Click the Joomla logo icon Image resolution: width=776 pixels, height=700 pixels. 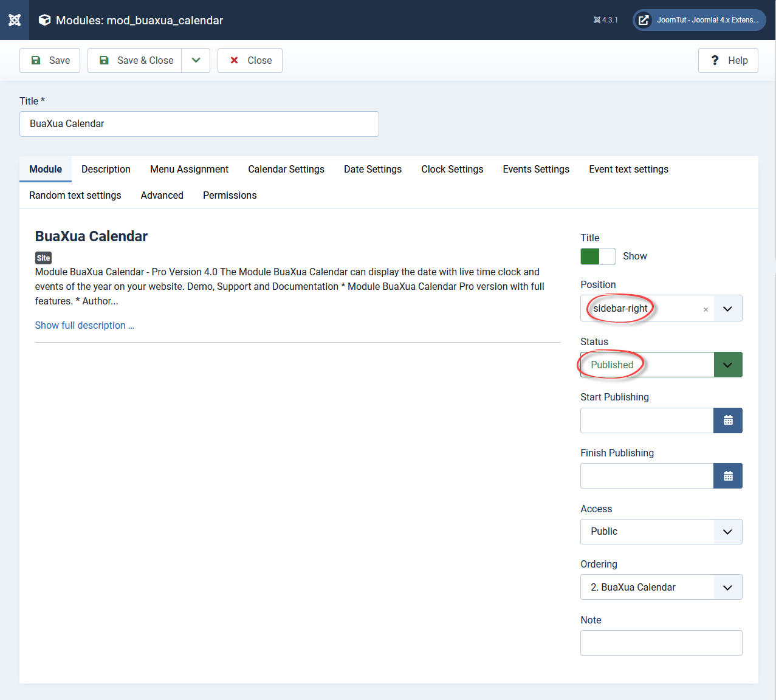[x=15, y=20]
